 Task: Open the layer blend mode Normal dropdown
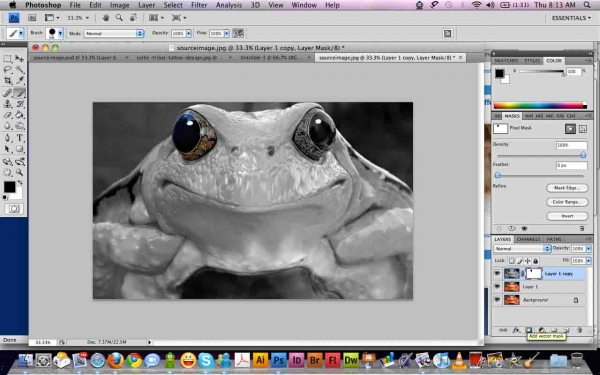click(x=522, y=248)
